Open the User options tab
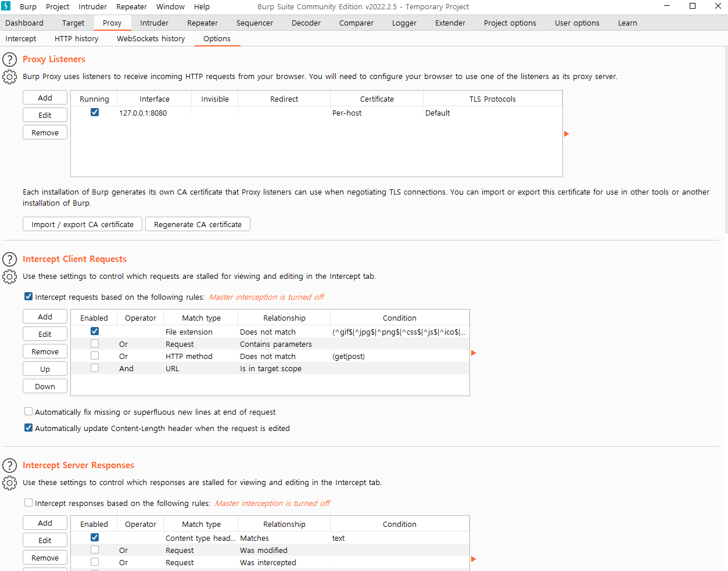 pyautogui.click(x=577, y=23)
